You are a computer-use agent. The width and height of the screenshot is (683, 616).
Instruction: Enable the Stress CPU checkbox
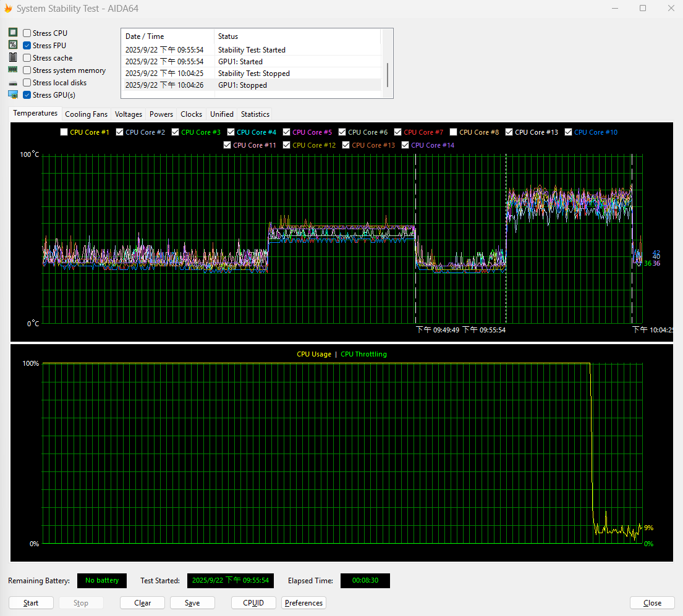tap(27, 33)
